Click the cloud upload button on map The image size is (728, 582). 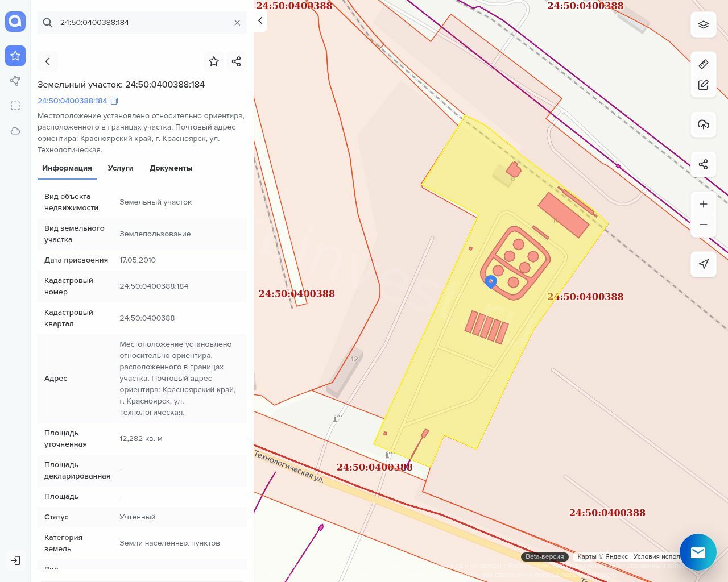[x=704, y=124]
